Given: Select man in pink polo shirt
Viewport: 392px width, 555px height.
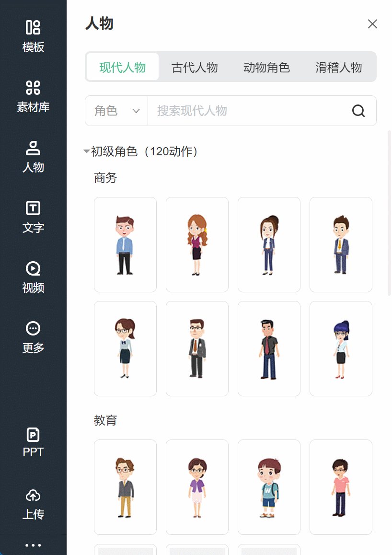Looking at the screenshot, I should [x=341, y=487].
